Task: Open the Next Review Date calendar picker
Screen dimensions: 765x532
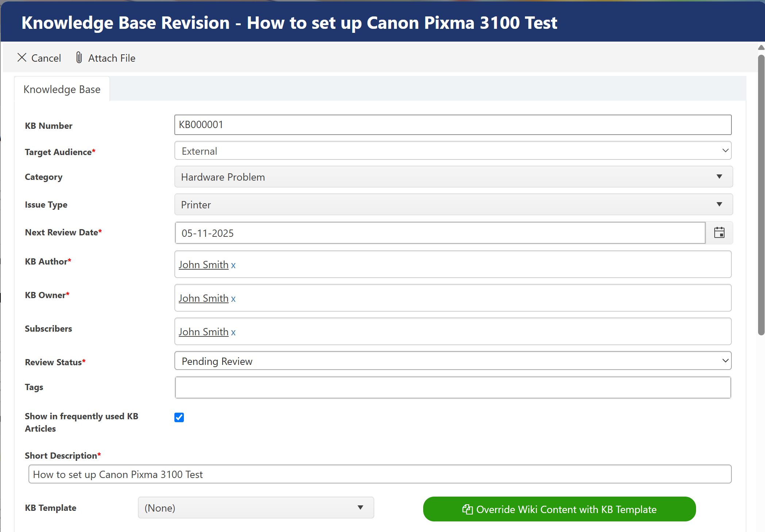Action: pyautogui.click(x=719, y=233)
